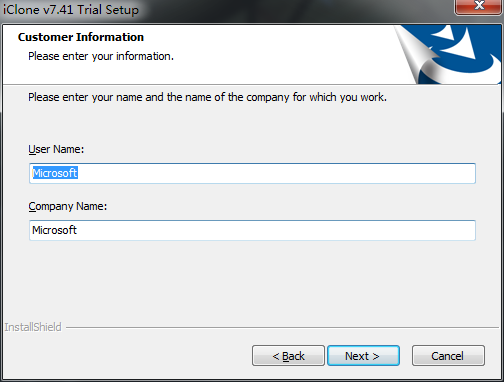Click the separator line beside InstallShield
Screen dimensions: 504x382
click(282, 327)
